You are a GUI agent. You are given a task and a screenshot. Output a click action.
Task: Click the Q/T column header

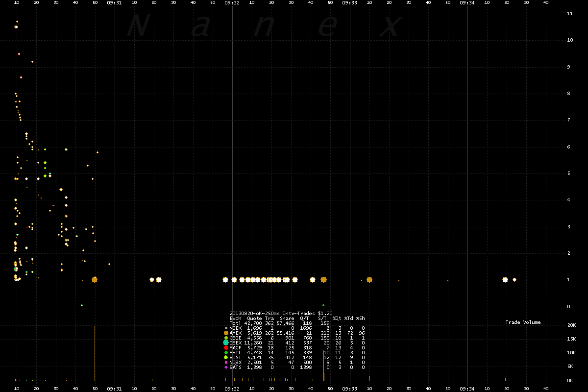(304, 318)
